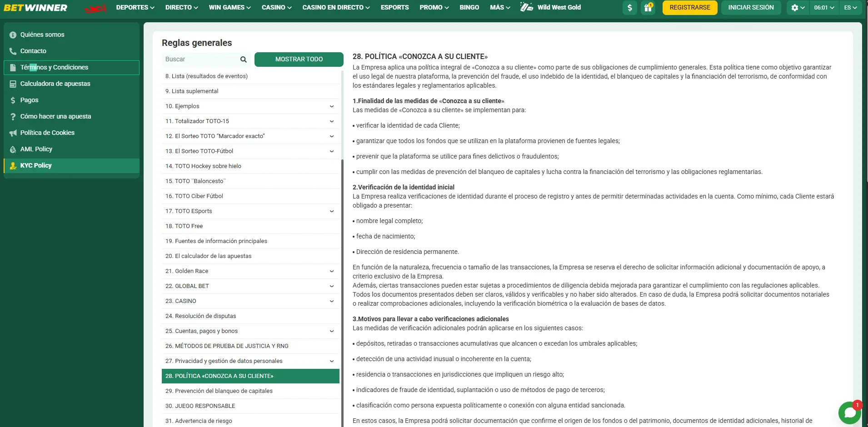
Task: Select 14. TOTO Hockey sobre hielo
Action: pyautogui.click(x=250, y=166)
